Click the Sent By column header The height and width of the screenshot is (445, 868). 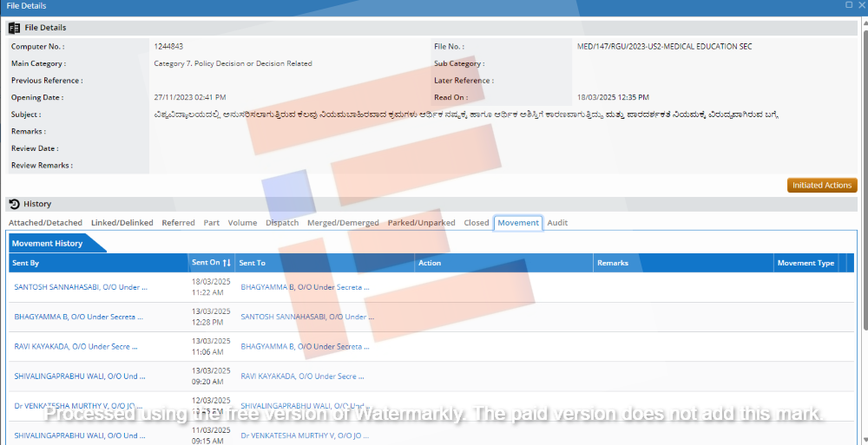pos(26,263)
